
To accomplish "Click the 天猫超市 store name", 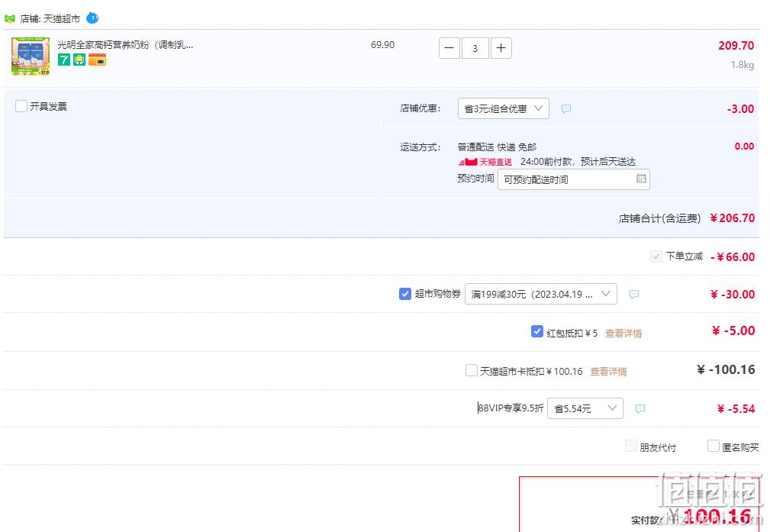I will (x=61, y=18).
